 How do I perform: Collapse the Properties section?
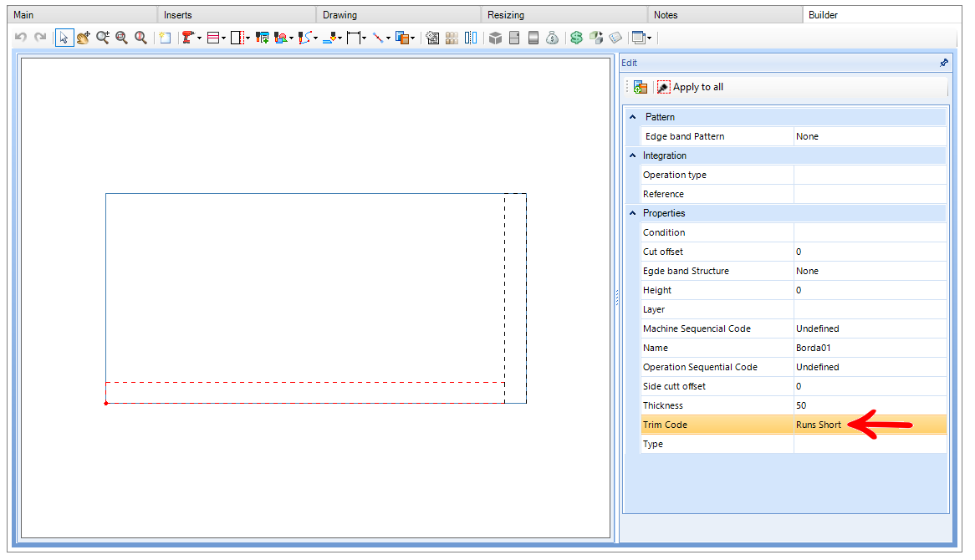click(x=632, y=213)
